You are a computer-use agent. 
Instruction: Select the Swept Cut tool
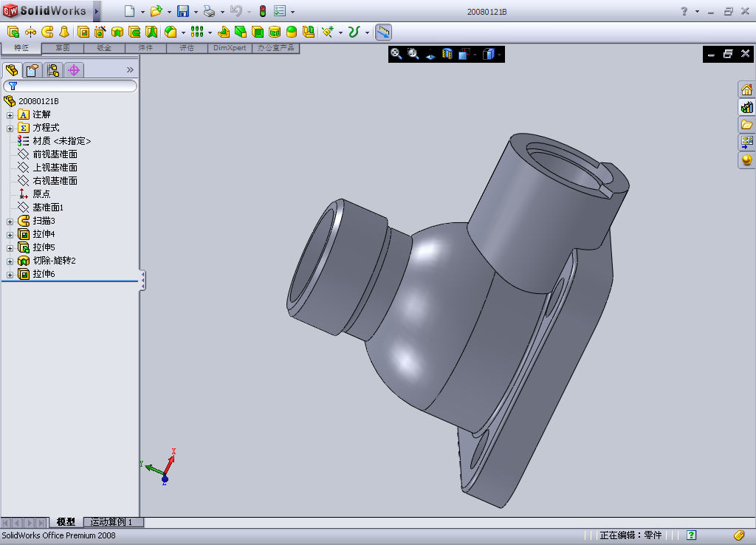click(x=134, y=32)
